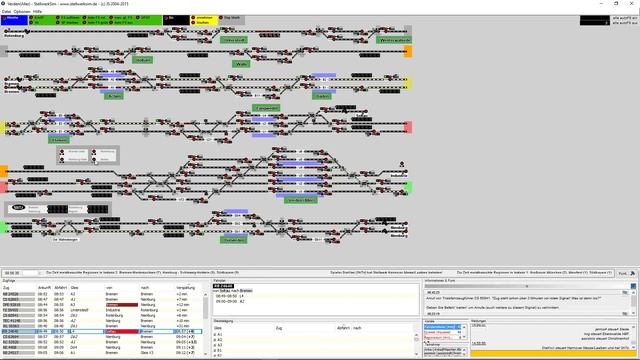This screenshot has width=640, height=360.
Task: Click the green Verden(Aller) station label
Action: (301, 200)
